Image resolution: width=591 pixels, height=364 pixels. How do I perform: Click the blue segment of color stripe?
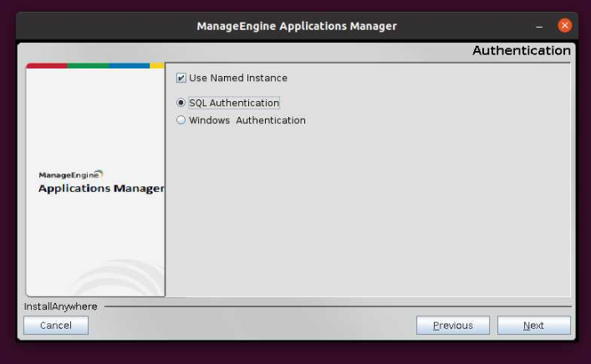point(129,65)
